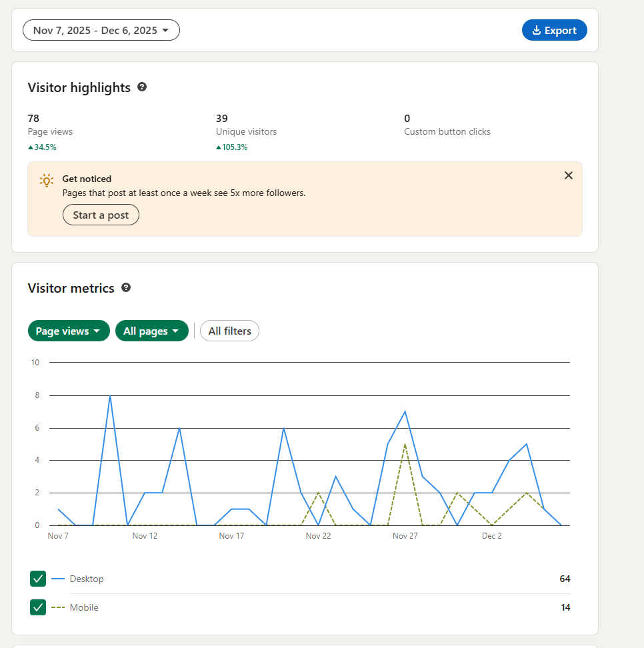This screenshot has width=644, height=648.
Task: Expand the Page views metric dropdown
Action: [68, 331]
